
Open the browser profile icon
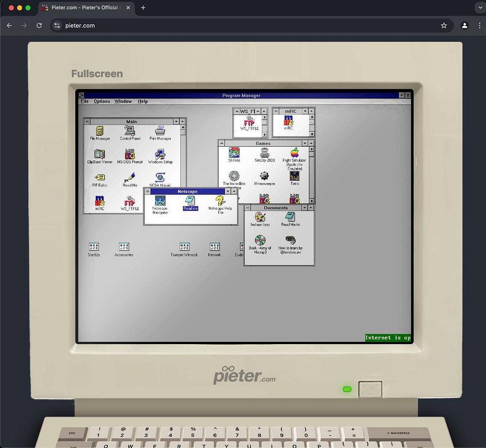[464, 25]
